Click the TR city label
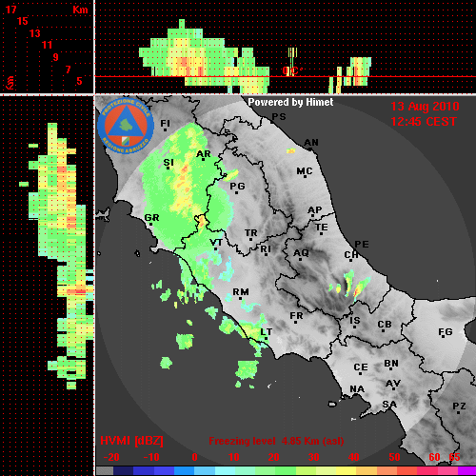Image resolution: width=476 pixels, height=476 pixels. [250, 233]
